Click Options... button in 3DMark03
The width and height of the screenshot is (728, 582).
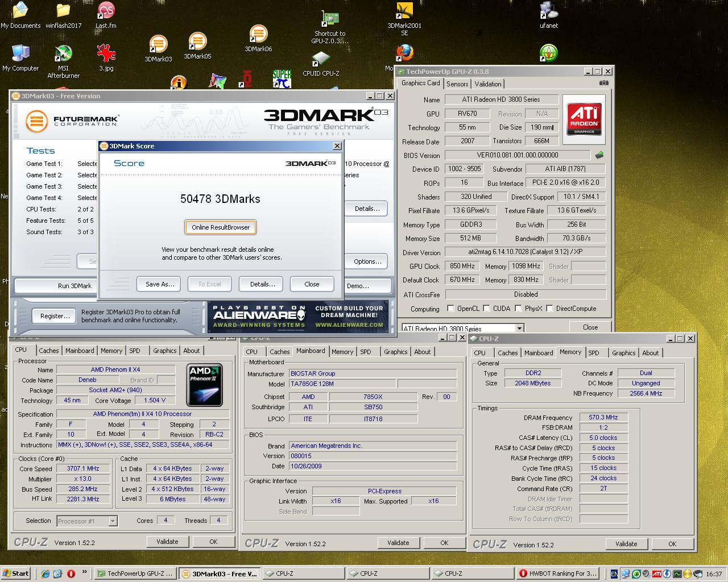(367, 261)
